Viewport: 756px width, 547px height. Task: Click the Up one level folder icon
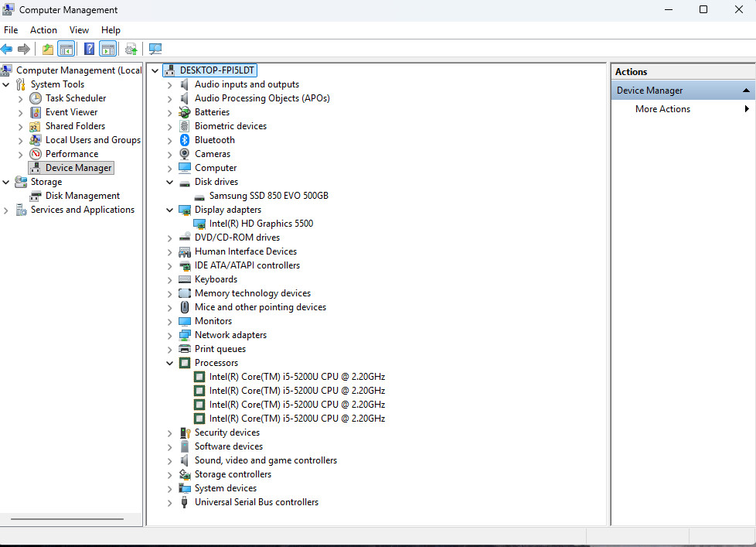[x=48, y=49]
